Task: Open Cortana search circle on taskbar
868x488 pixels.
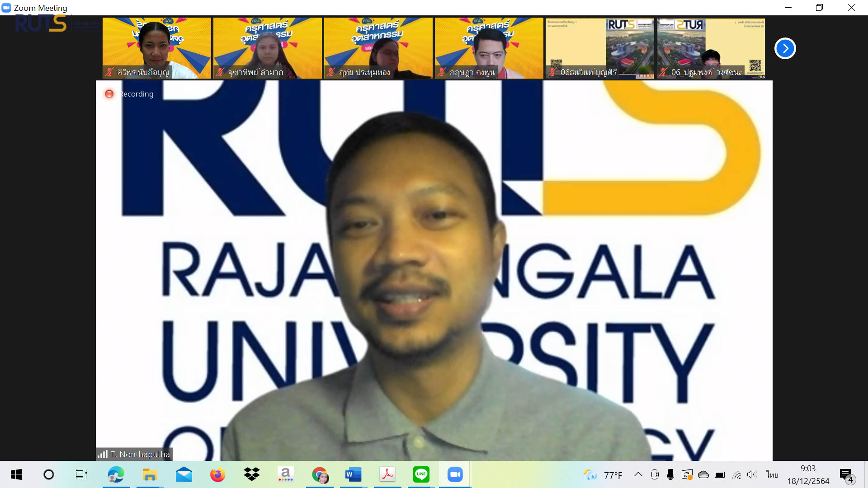Action: [x=48, y=474]
